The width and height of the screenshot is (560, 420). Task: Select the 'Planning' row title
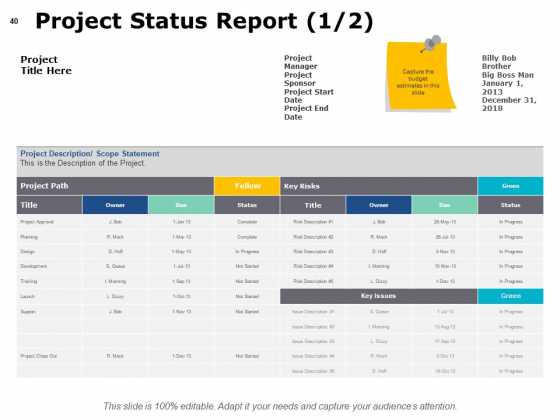click(x=29, y=237)
